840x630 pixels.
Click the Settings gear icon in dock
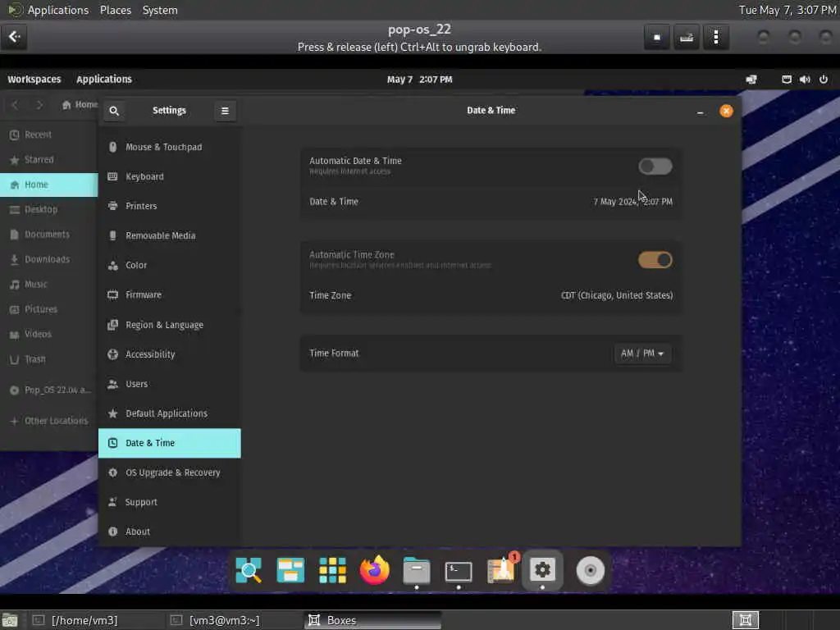tap(542, 569)
